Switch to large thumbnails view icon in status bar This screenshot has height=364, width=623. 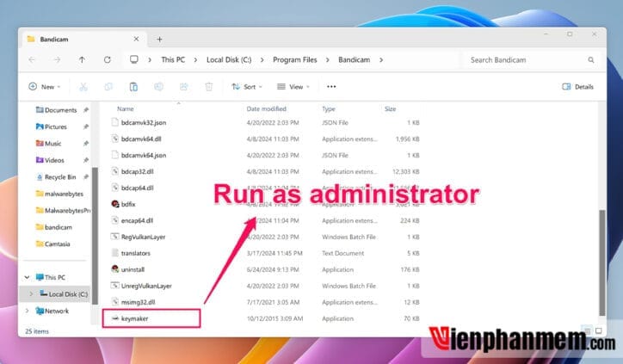click(x=599, y=330)
